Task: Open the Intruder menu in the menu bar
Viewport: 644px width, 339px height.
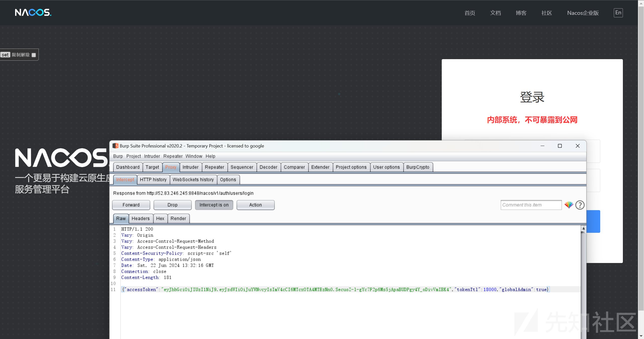Action: point(152,156)
